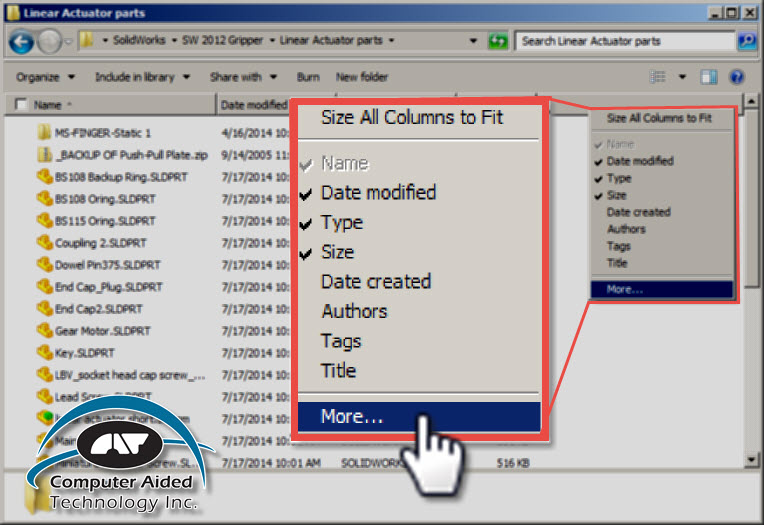Open the Organize dropdown
This screenshot has width=764, height=525.
coord(45,77)
